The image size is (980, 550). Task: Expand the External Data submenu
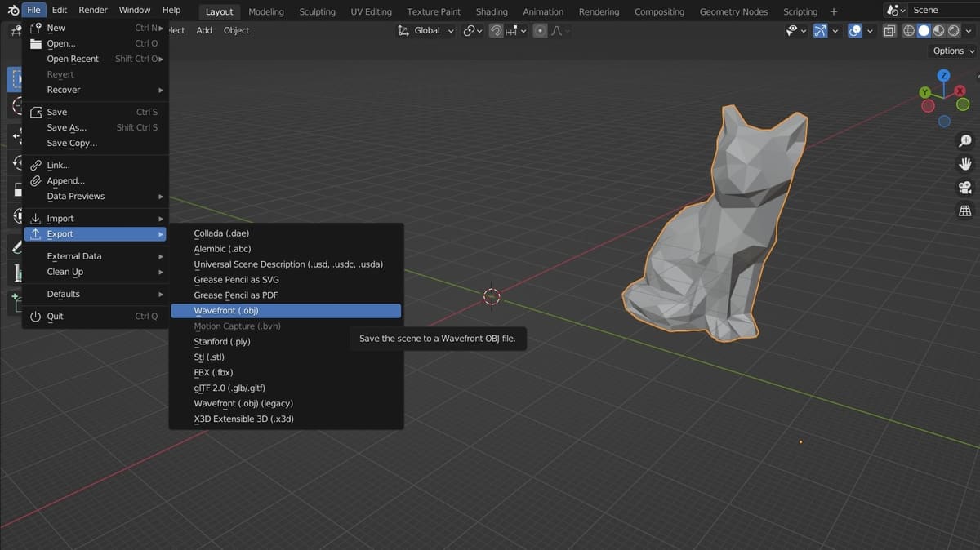click(96, 256)
